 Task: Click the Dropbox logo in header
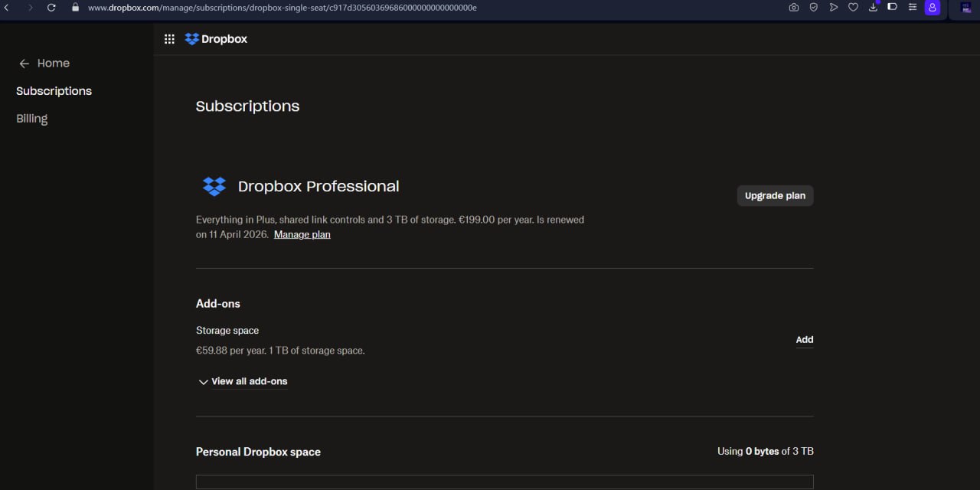pyautogui.click(x=216, y=39)
